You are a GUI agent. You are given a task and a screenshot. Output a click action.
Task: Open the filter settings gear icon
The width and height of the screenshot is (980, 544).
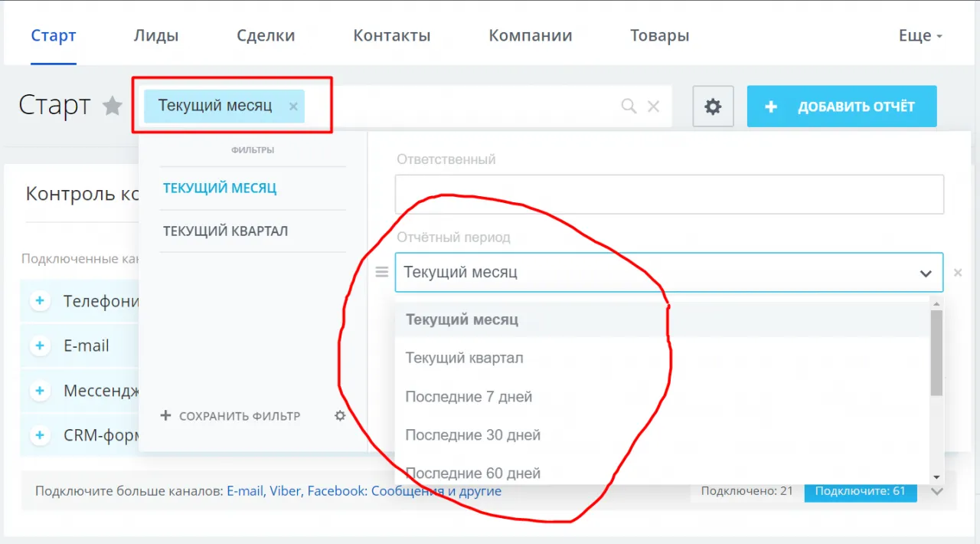point(340,415)
